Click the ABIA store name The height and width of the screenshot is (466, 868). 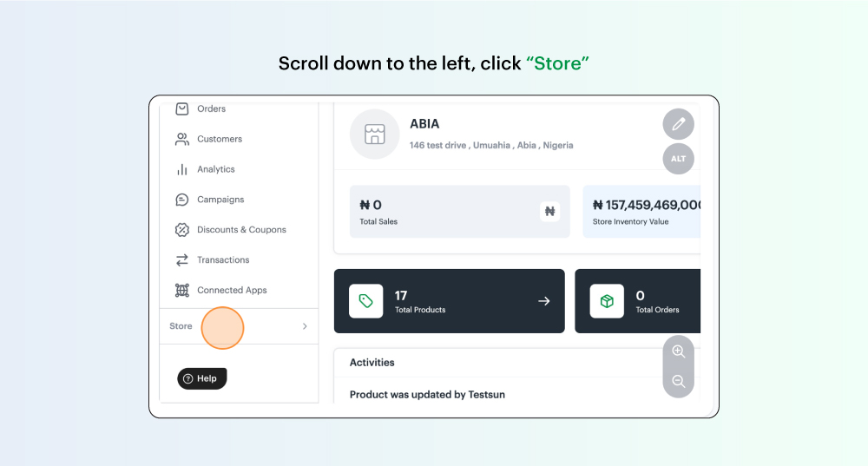(424, 124)
